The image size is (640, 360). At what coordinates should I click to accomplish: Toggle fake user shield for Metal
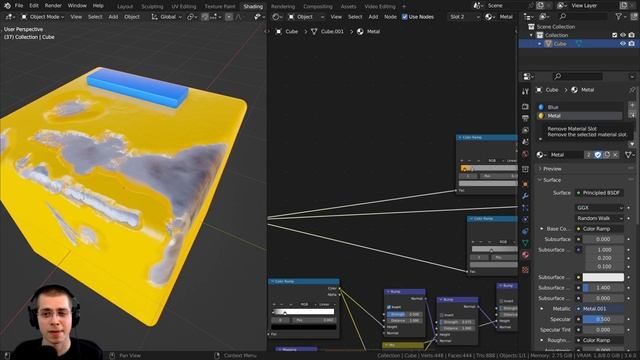tap(598, 155)
